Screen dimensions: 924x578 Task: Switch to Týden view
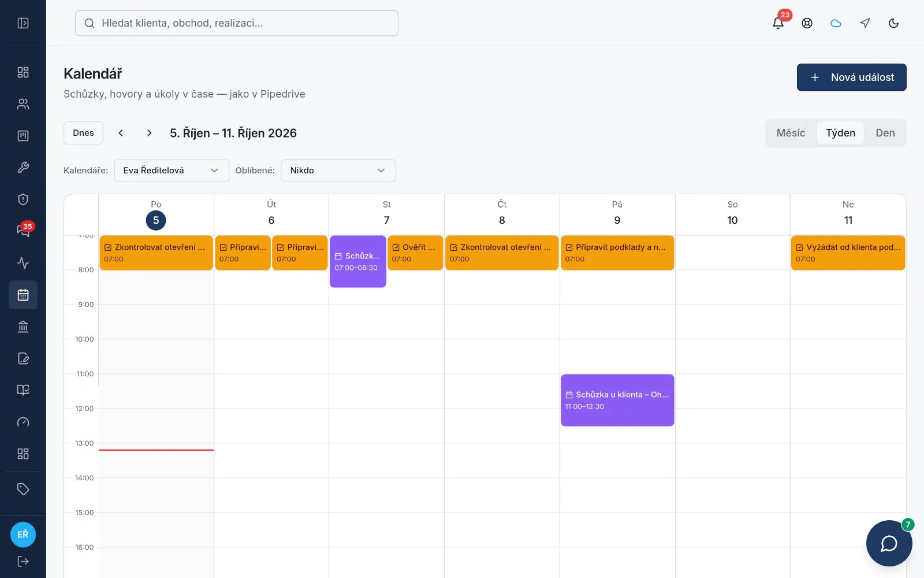[x=840, y=133]
